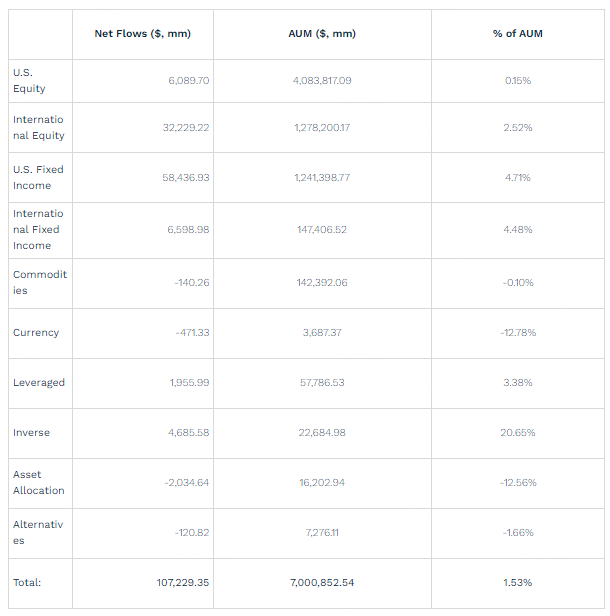This screenshot has height=616, width=610.
Task: Click the Currency AUM value 3,687.37
Action: 321,332
